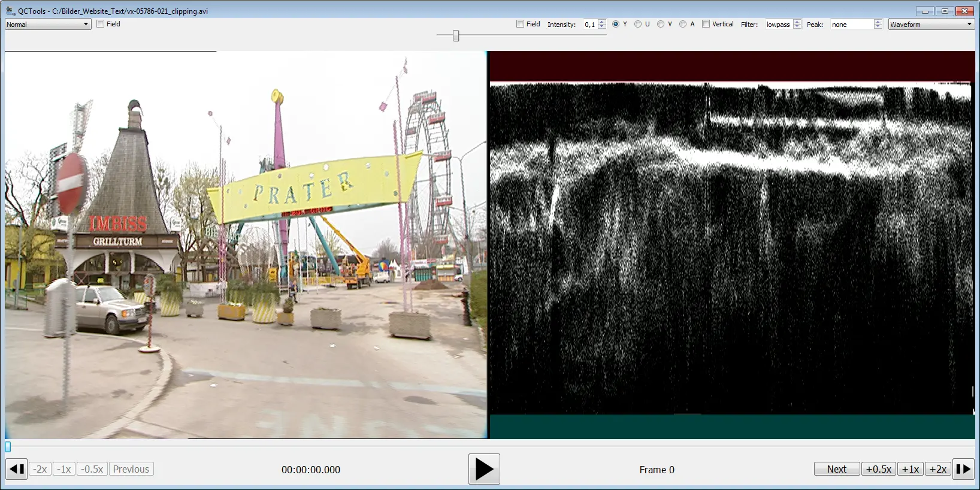Click the Next frame button
980x490 pixels.
pos(836,469)
